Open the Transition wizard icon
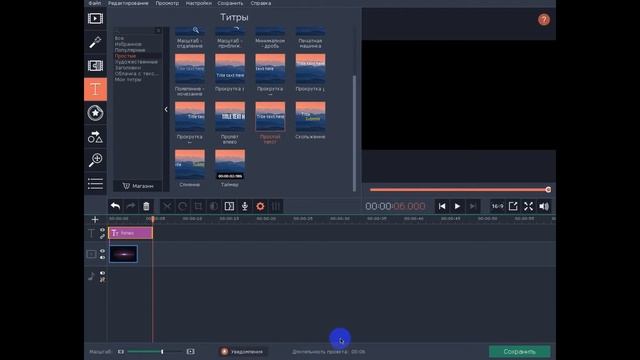The image size is (640, 360). tap(229, 206)
